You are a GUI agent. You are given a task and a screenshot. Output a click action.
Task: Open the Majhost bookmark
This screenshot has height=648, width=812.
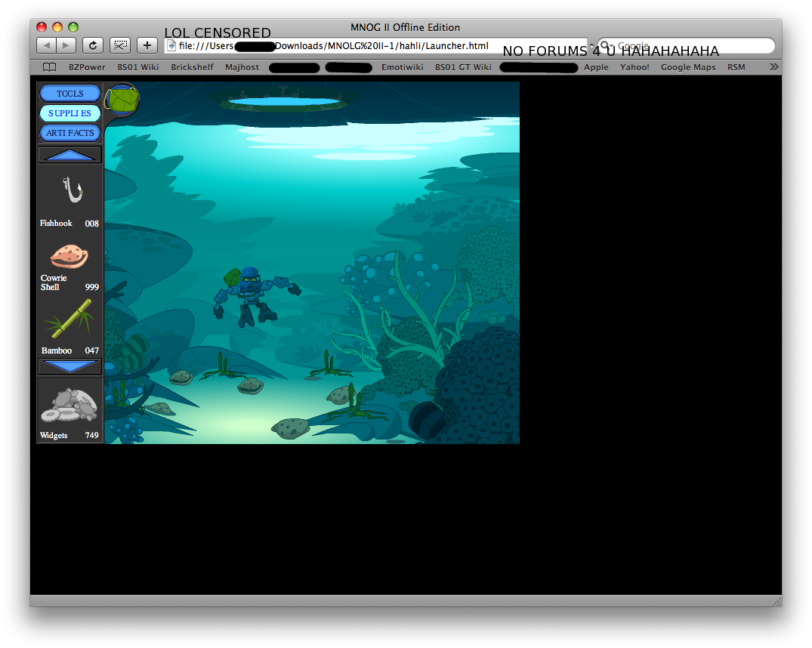pos(242,67)
